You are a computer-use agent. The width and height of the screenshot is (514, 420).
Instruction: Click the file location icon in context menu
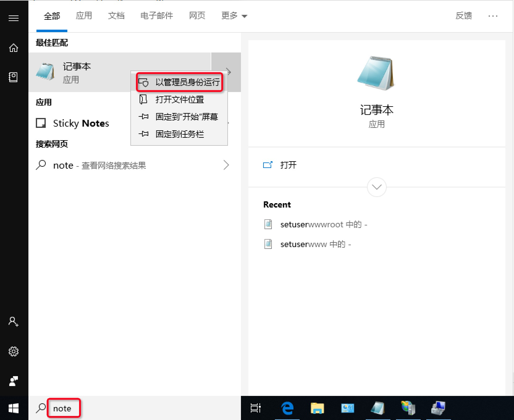pos(143,99)
